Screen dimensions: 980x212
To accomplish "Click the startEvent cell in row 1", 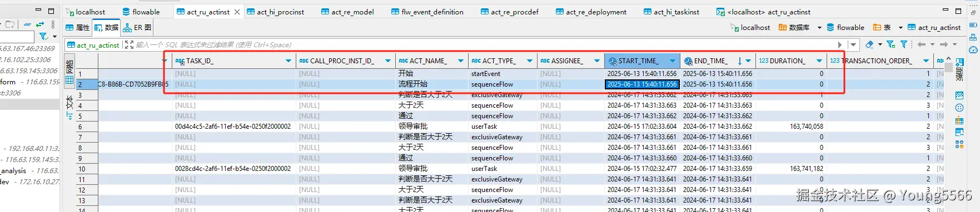I will coord(503,74).
